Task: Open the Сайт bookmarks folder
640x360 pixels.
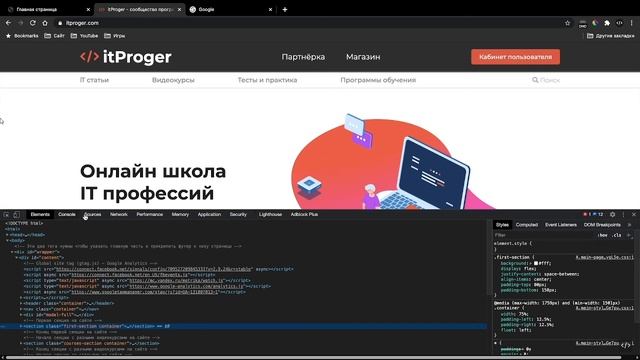Action: (x=54, y=36)
